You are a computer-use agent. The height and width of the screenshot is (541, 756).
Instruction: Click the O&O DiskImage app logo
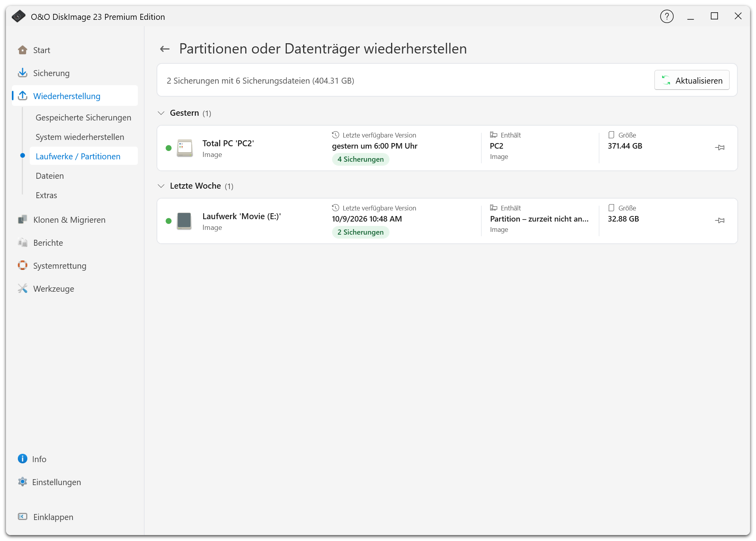(18, 17)
